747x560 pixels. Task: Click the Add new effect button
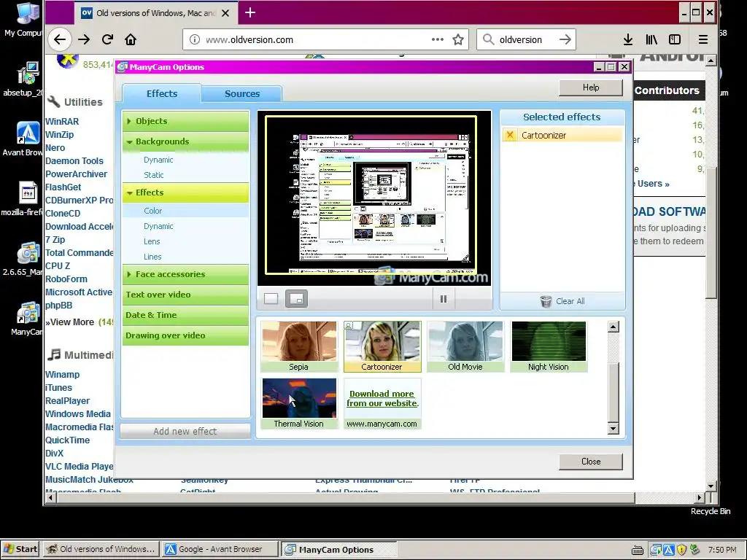tap(185, 432)
